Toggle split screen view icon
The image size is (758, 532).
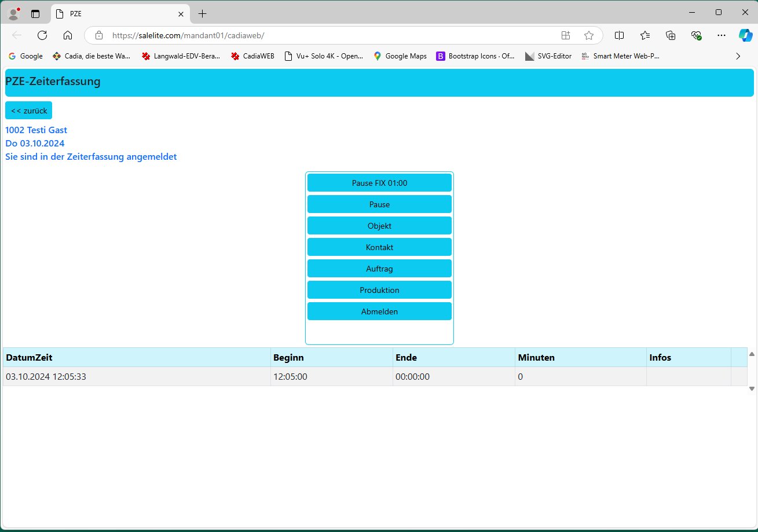pos(619,35)
